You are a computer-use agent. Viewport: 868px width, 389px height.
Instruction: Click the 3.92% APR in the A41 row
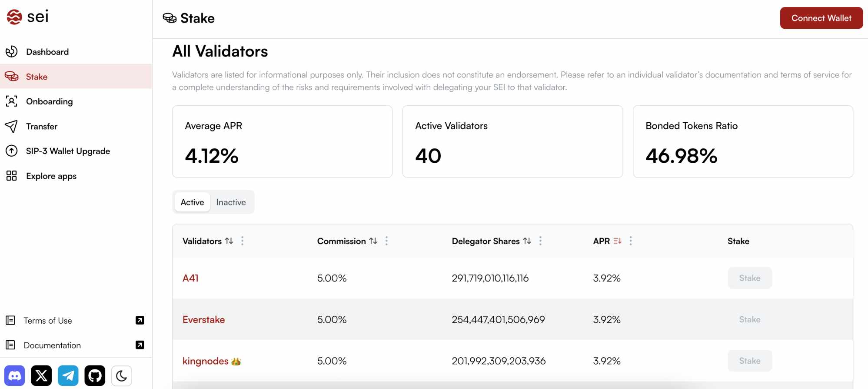click(607, 278)
